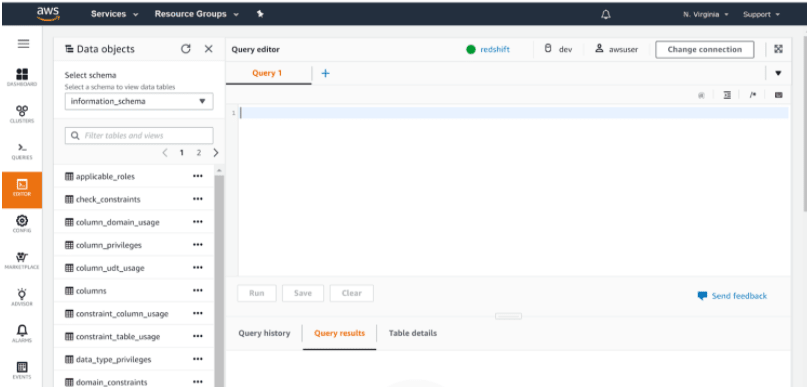Screen dimensions: 807x387
Task: Go to previous page of tables
Action: click(x=165, y=153)
